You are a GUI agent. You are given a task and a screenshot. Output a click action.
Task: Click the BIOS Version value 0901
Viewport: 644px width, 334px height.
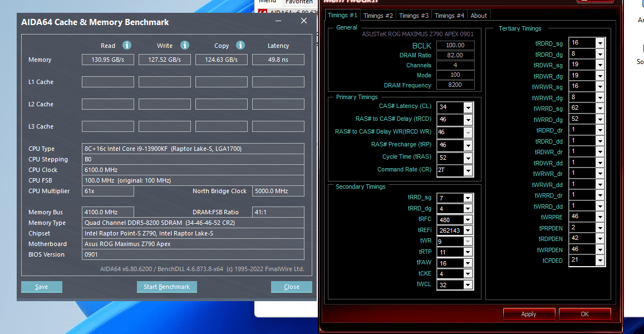[x=193, y=254]
